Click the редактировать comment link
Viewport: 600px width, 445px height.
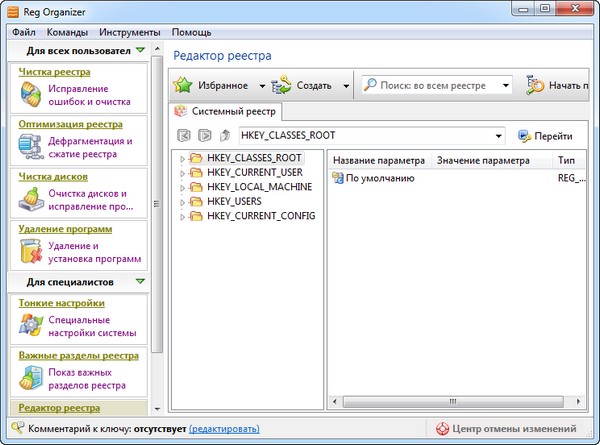click(x=224, y=429)
